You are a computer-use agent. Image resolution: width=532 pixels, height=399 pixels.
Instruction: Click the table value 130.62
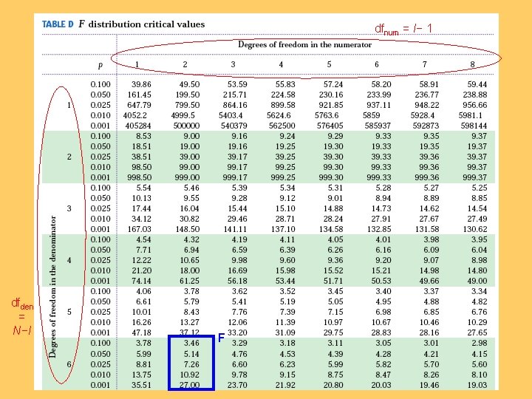point(475,229)
